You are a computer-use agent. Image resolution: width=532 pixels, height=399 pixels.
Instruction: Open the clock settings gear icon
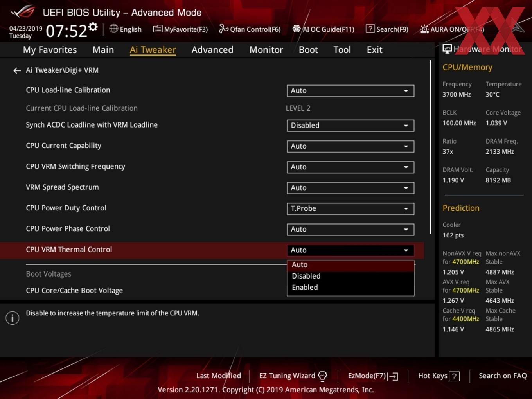pyautogui.click(x=93, y=27)
